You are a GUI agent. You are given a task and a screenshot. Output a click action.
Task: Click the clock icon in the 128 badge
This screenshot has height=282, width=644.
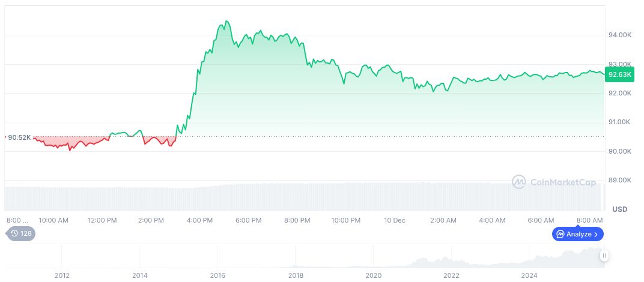14,233
